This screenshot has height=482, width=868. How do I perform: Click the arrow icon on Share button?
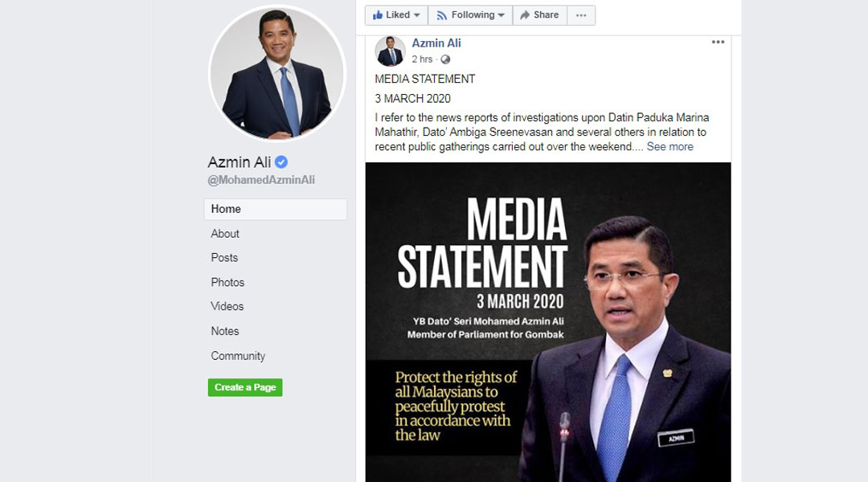525,15
